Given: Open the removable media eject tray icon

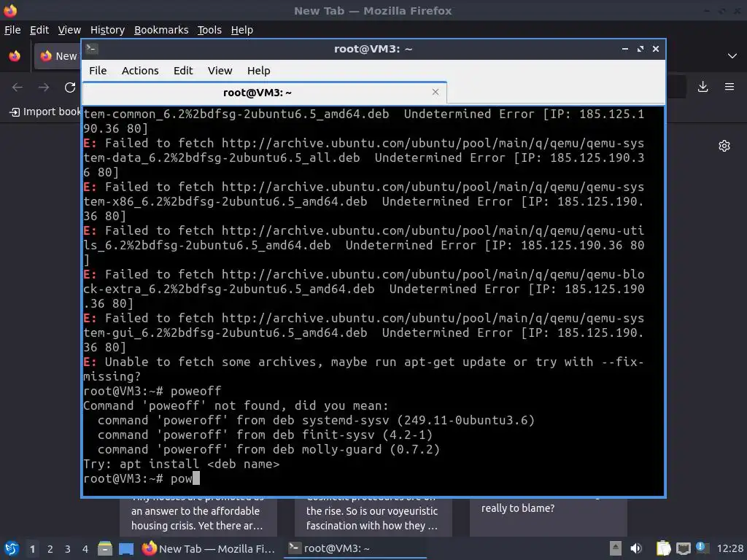Looking at the screenshot, I should [616, 548].
